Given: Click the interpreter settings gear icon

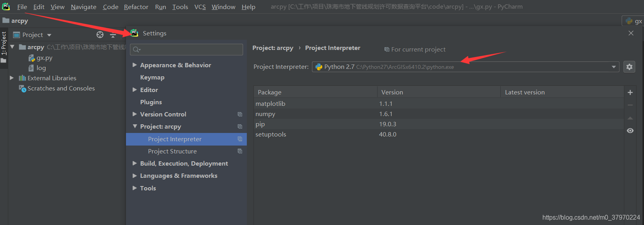Looking at the screenshot, I should [629, 67].
